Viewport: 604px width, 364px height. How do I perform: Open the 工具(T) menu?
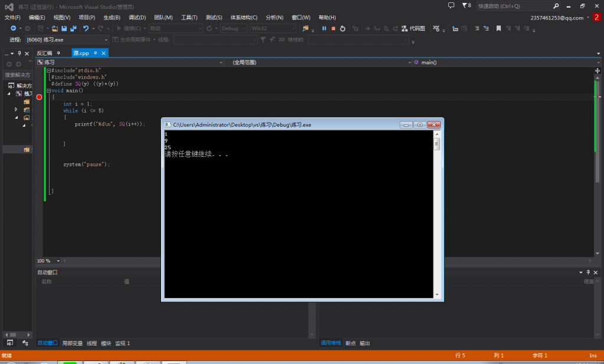click(189, 18)
